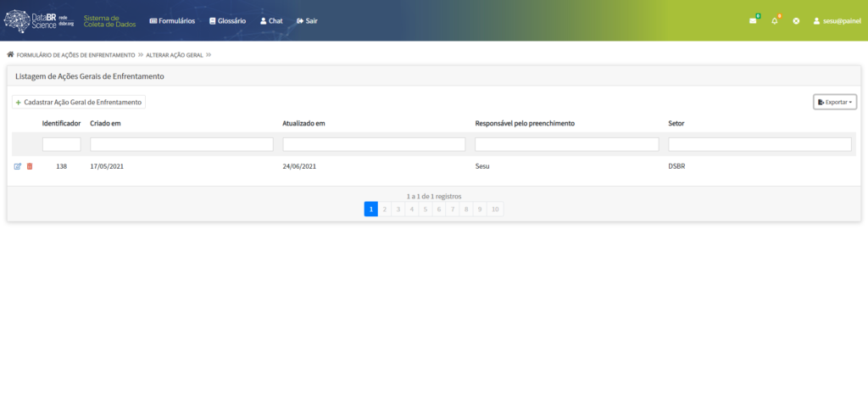Open the sesu@painel user menu

tap(836, 20)
